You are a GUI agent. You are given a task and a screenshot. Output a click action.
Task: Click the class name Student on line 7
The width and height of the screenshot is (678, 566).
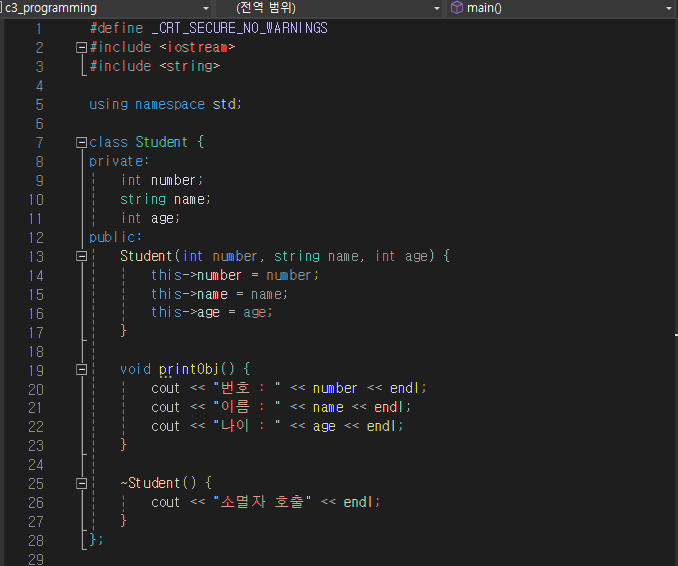pyautogui.click(x=161, y=142)
